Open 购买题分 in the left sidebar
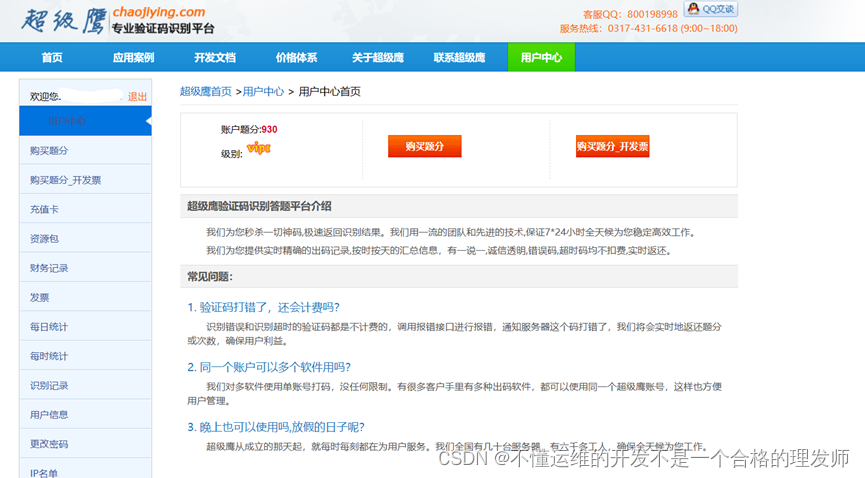 [86, 150]
